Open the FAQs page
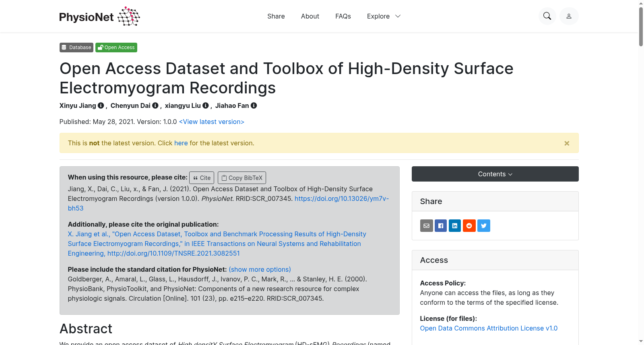The height and width of the screenshot is (345, 644). [x=343, y=16]
